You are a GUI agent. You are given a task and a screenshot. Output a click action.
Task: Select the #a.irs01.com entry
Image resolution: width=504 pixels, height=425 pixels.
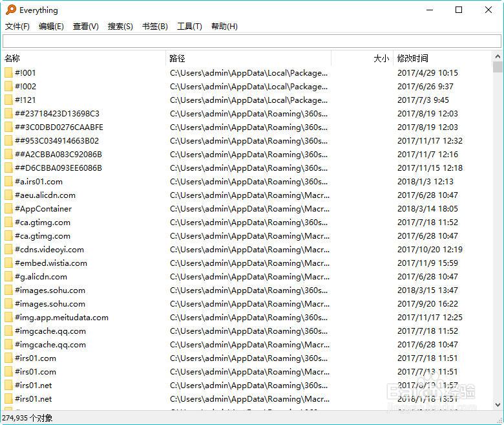click(x=39, y=182)
